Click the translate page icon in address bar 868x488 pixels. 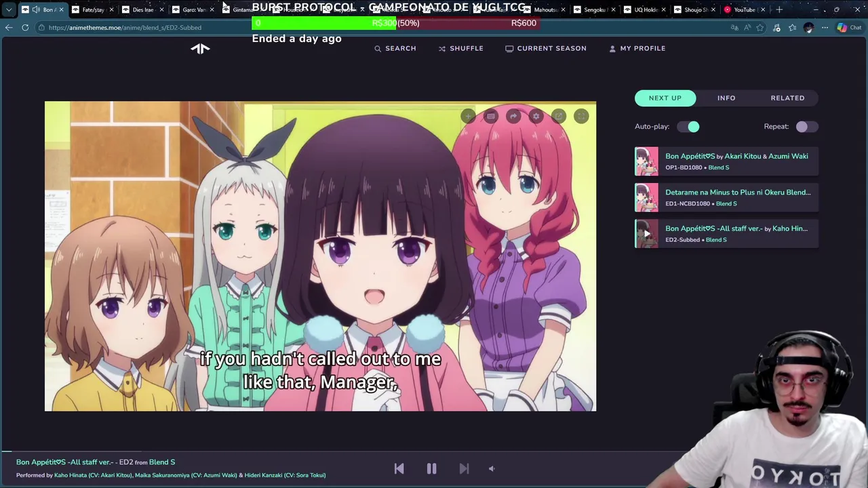[734, 28]
